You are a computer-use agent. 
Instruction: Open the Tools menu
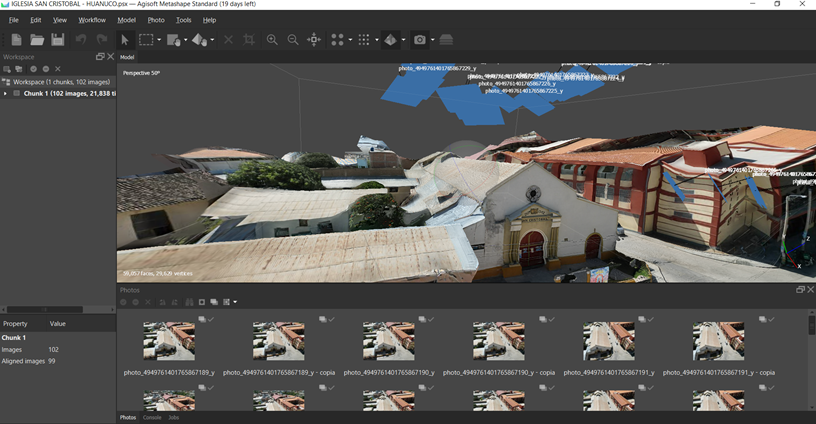point(184,20)
